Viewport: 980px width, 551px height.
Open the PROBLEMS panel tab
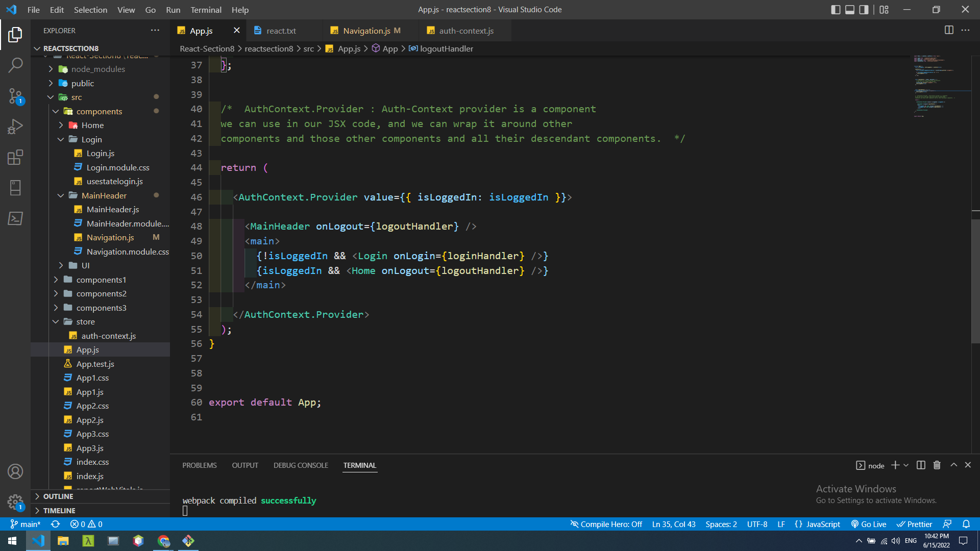point(200,465)
